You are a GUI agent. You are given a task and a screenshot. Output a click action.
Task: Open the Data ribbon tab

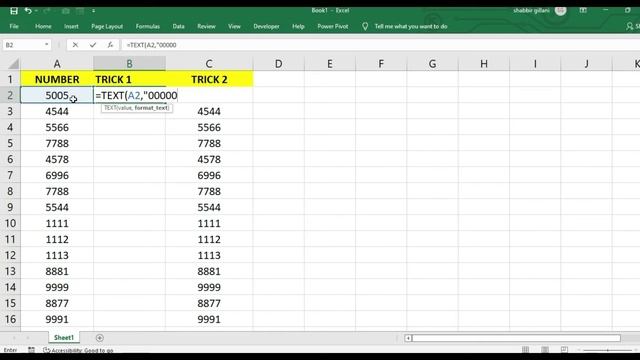pyautogui.click(x=178, y=26)
